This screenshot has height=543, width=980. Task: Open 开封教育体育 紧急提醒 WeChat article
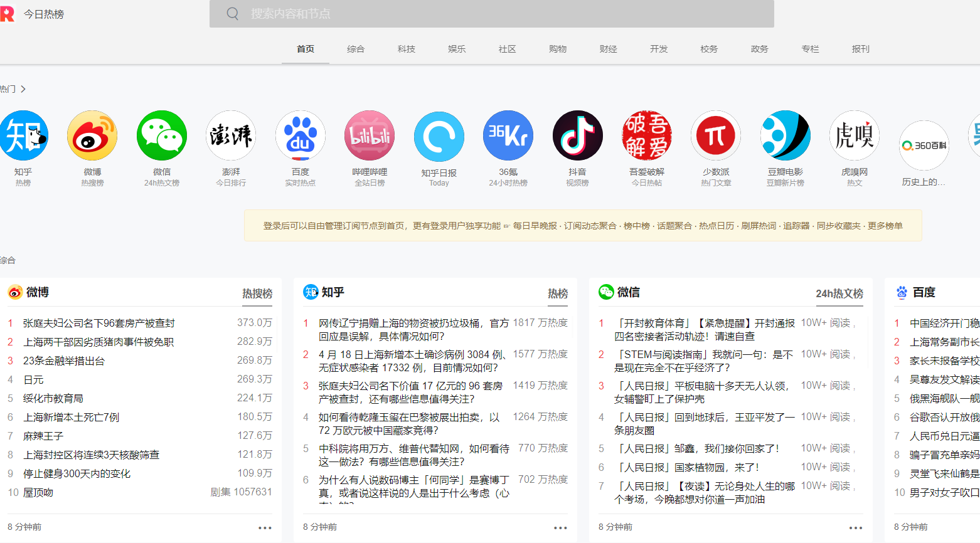[705, 330]
